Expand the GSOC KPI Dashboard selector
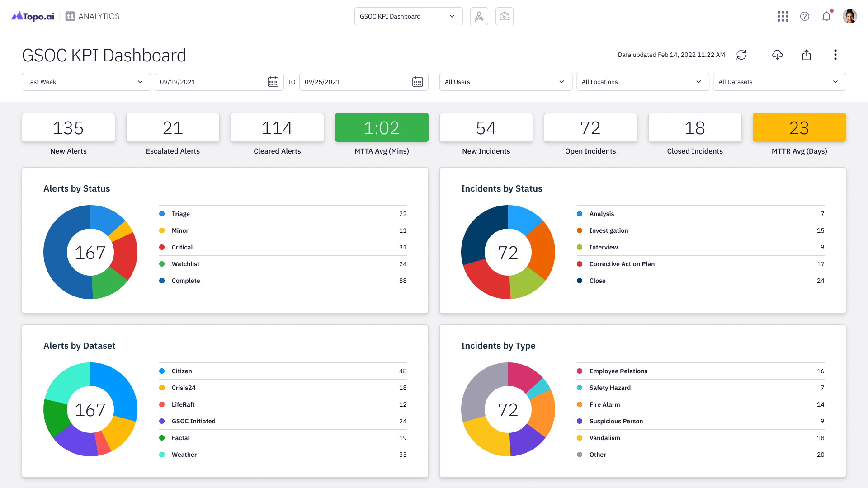The width and height of the screenshot is (868, 488). 408,16
